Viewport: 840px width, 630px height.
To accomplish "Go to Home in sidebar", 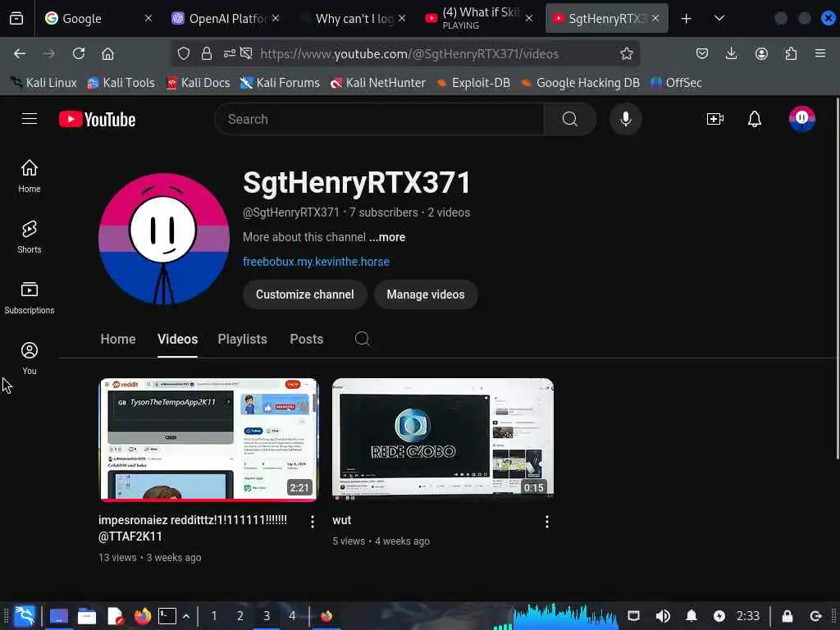I will point(30,176).
